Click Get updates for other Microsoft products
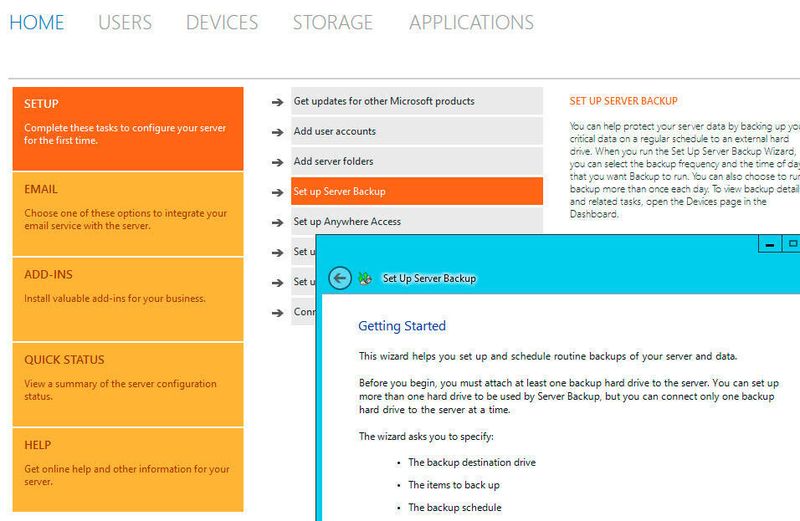The height and width of the screenshot is (521, 800). (417, 101)
